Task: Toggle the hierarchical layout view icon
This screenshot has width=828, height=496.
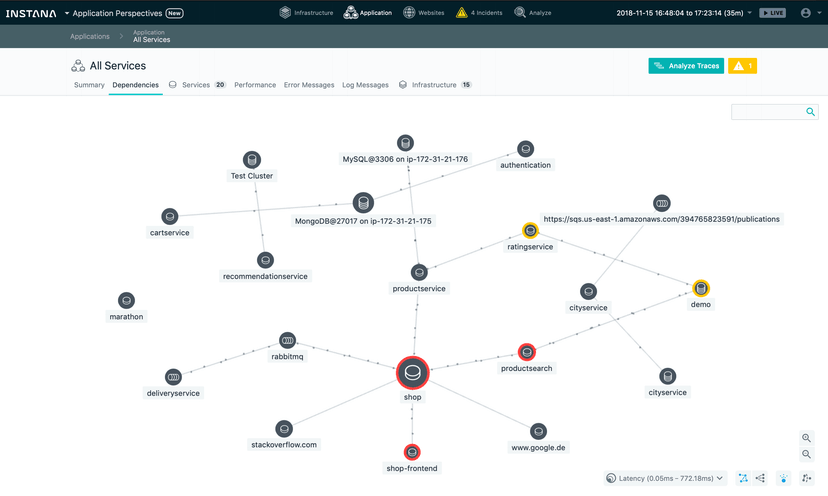Action: point(760,478)
